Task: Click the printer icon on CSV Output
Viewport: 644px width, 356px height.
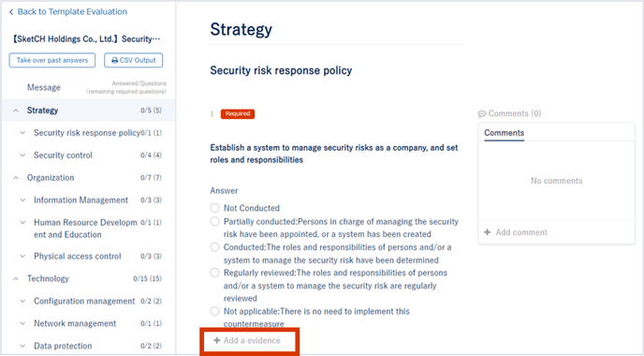Action: pyautogui.click(x=114, y=61)
